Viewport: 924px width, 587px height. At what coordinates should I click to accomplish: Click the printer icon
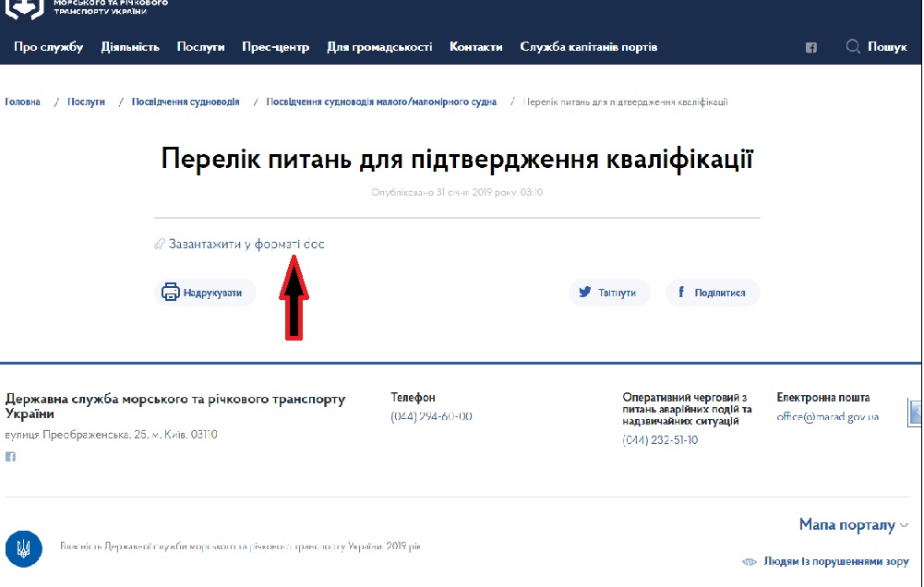pyautogui.click(x=170, y=293)
